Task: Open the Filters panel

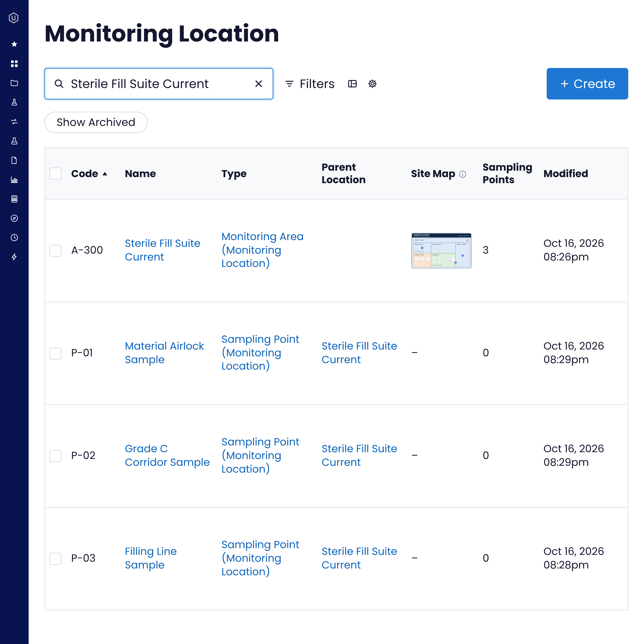Action: point(310,84)
